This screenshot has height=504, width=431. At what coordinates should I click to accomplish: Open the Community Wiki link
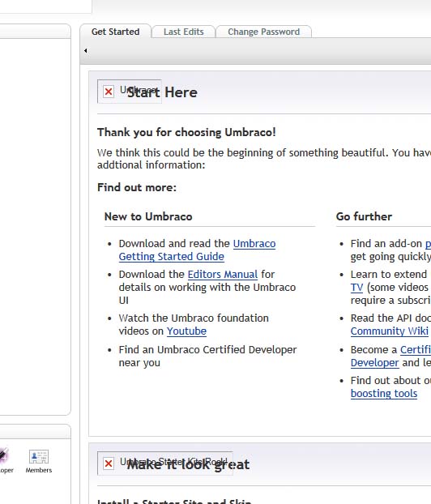(x=390, y=331)
